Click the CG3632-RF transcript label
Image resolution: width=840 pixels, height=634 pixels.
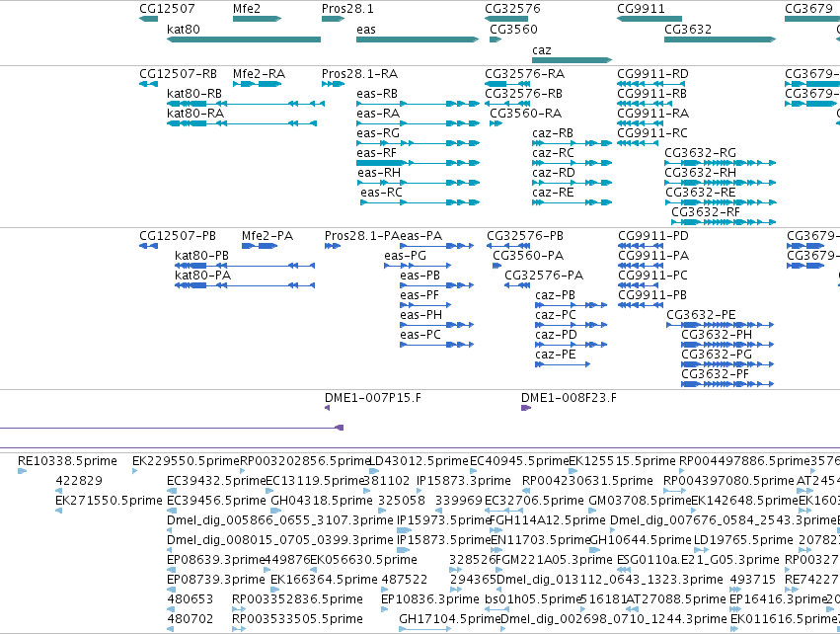(x=706, y=212)
